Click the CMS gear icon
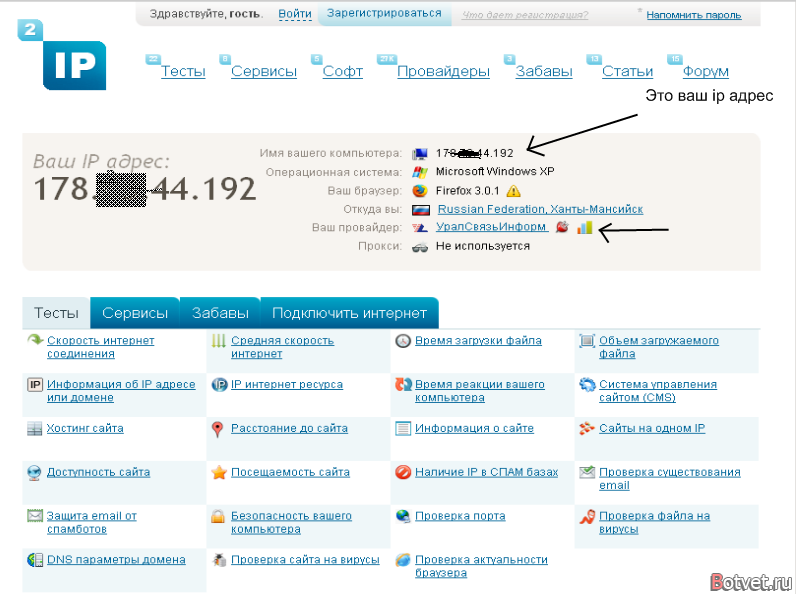The width and height of the screenshot is (800, 600). click(587, 384)
